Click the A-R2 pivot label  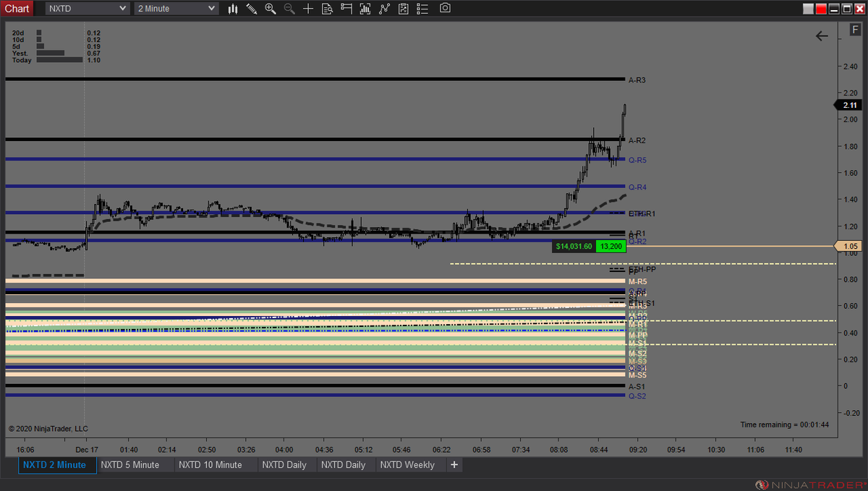[x=637, y=140]
